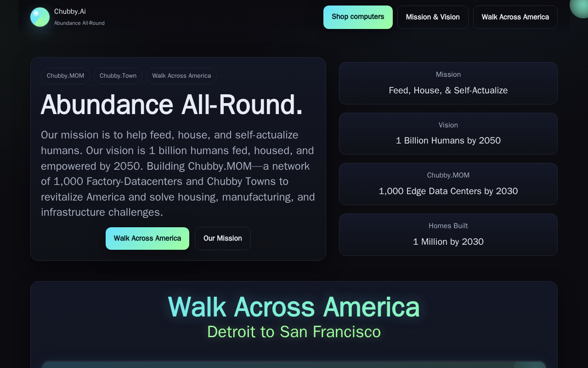Click the gradient Walk Across America hero button
This screenshot has height=368, width=588.
(x=147, y=238)
